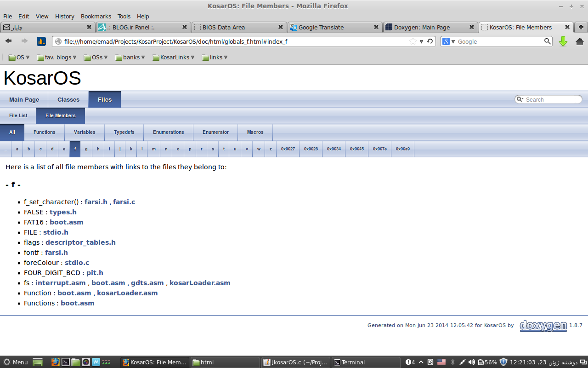Open a new tab with plus button

click(581, 27)
